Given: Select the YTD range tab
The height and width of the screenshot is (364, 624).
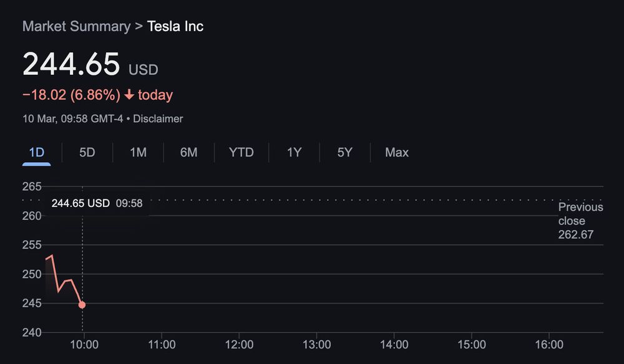Looking at the screenshot, I should 241,153.
